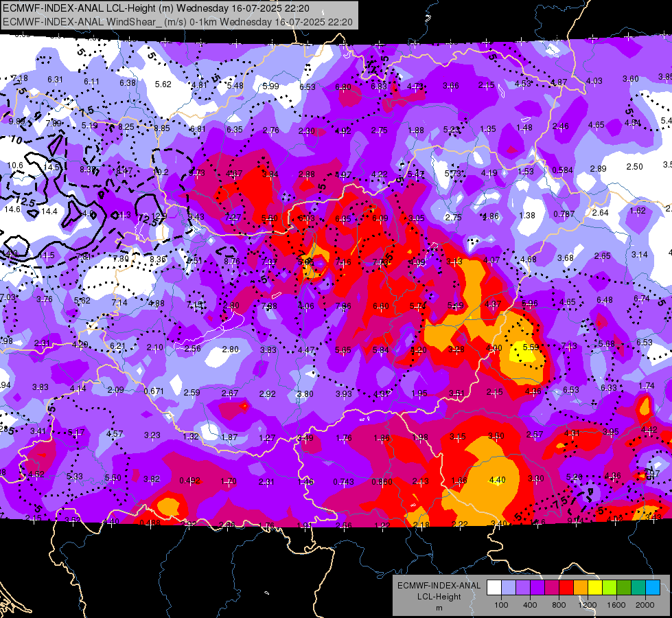Click the wind shear value "0.584"

point(562,170)
